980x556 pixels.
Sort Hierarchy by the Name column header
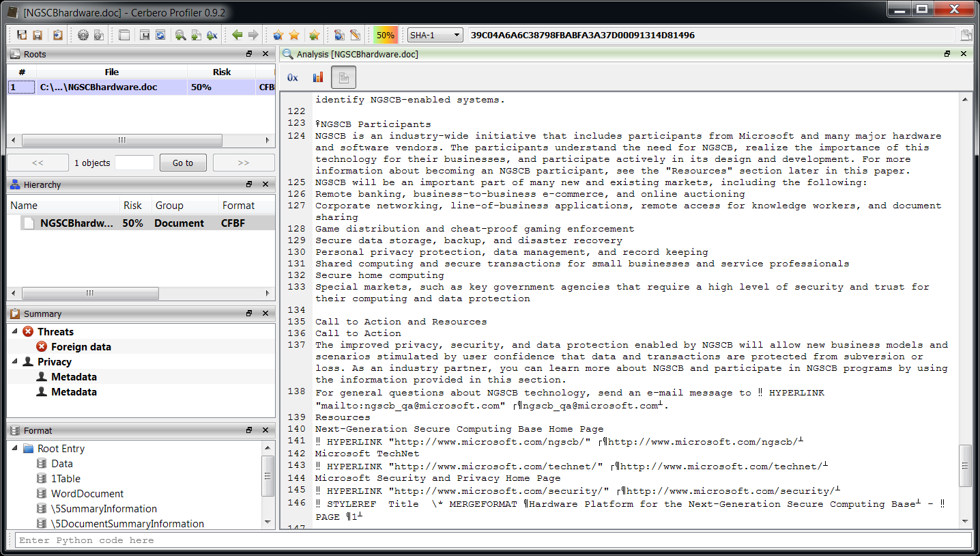tap(63, 205)
